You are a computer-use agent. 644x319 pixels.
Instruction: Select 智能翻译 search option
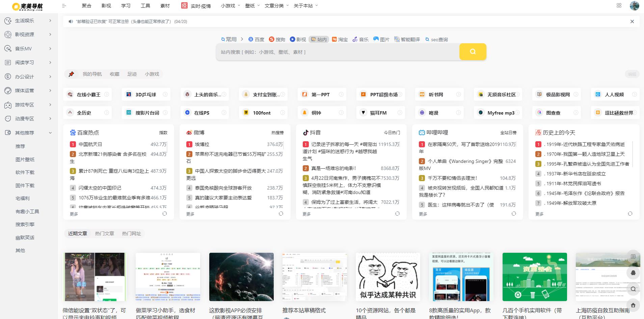click(407, 39)
